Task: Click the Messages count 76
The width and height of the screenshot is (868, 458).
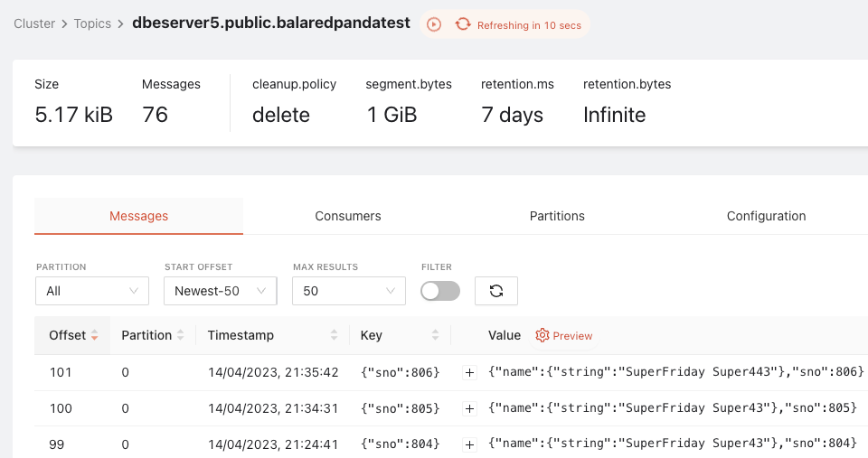Action: 155,115
